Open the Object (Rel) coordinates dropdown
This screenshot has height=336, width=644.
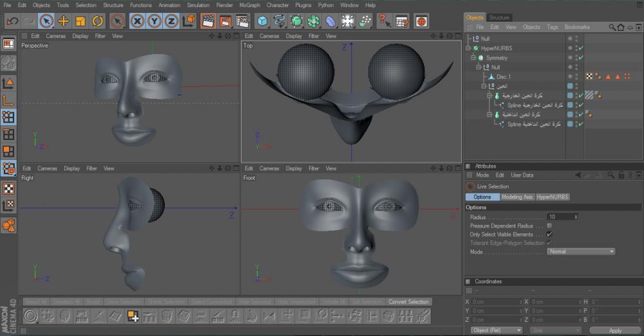coord(496,330)
